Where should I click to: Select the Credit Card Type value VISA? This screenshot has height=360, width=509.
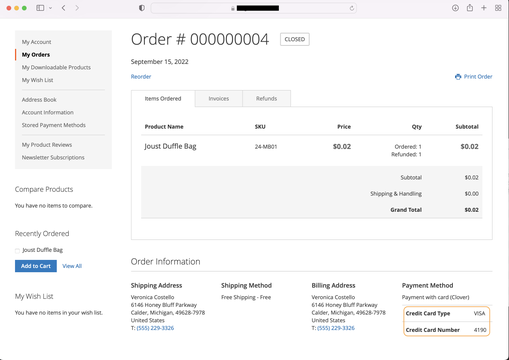[480, 313]
